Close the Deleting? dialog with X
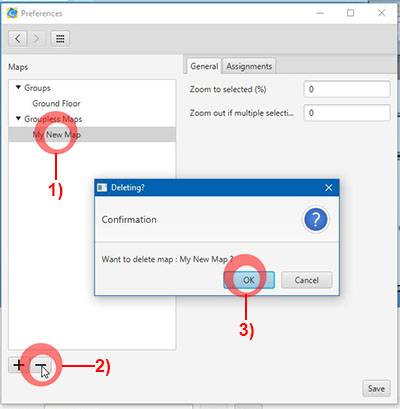The height and width of the screenshot is (409, 400). point(328,188)
